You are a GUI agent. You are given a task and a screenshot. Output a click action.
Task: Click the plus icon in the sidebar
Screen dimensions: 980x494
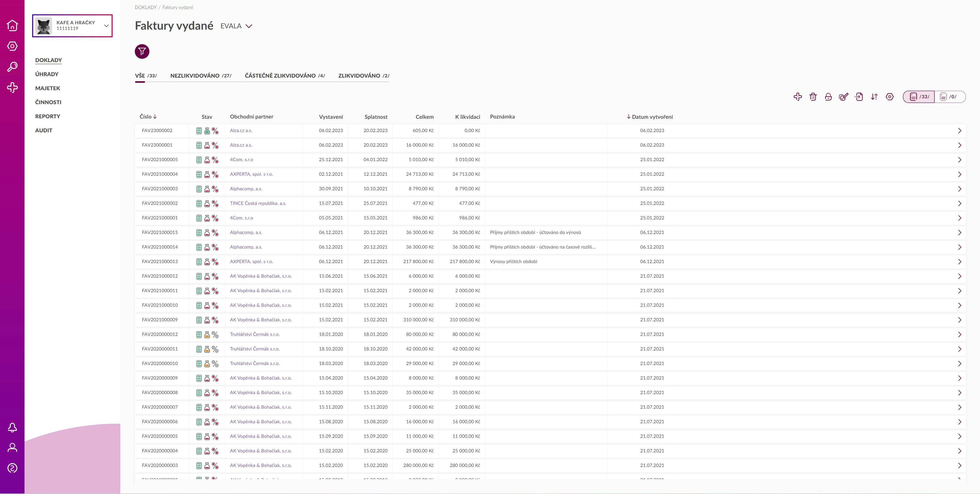[x=12, y=88]
